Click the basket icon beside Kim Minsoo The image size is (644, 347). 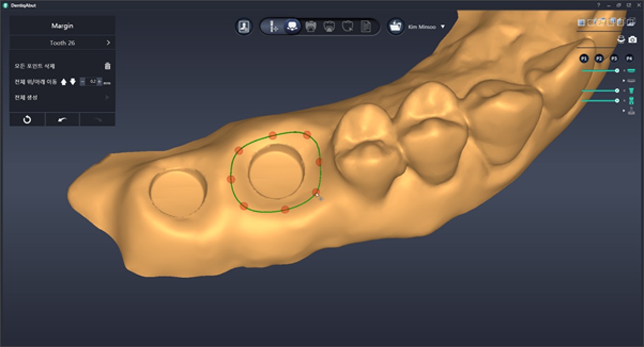point(395,26)
